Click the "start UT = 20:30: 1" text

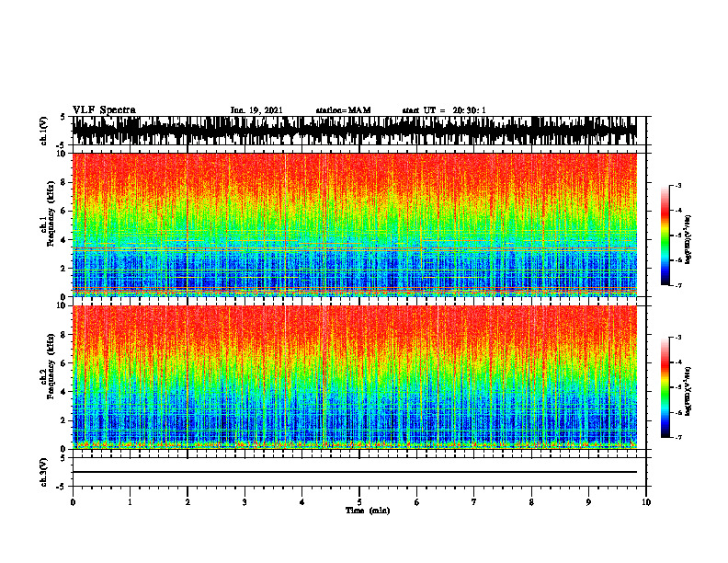(x=444, y=110)
